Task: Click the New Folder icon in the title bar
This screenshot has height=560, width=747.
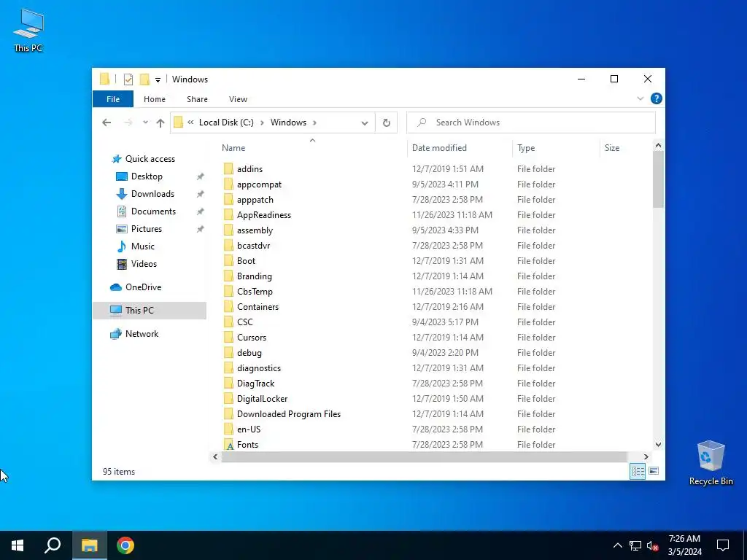Action: (144, 79)
